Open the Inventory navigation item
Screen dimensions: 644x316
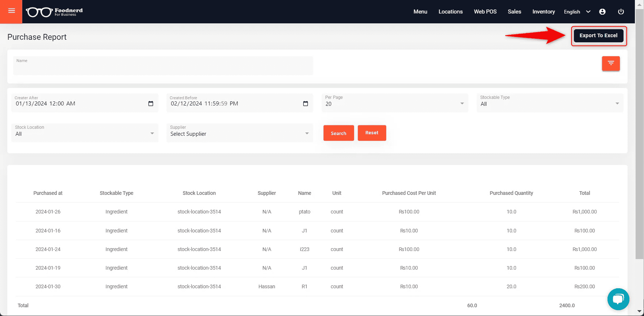[544, 12]
